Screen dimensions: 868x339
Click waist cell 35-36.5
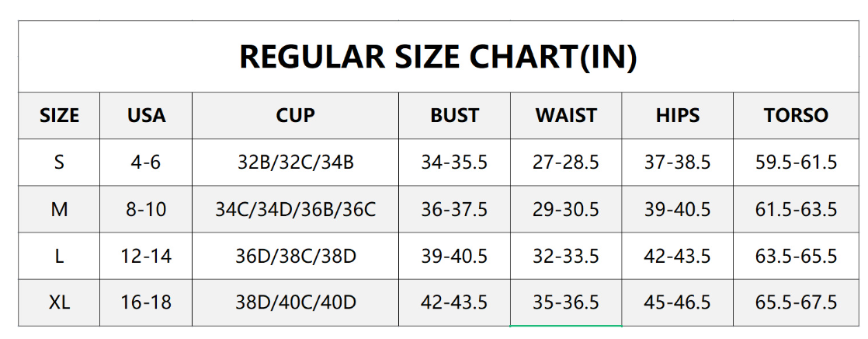coord(566,302)
